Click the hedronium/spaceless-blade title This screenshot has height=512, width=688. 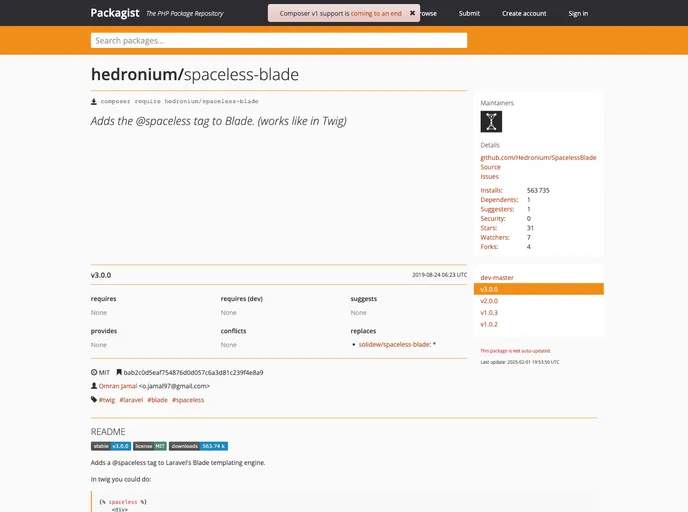(x=195, y=75)
